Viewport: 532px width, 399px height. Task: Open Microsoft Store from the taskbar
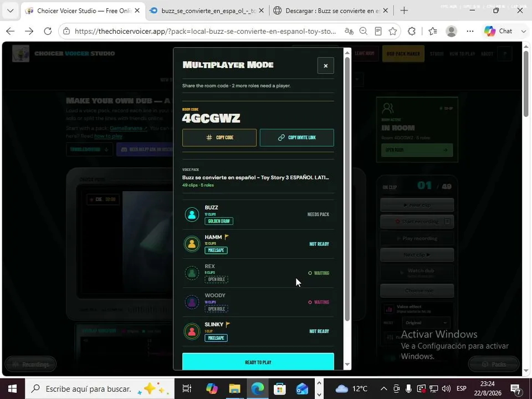[279, 389]
